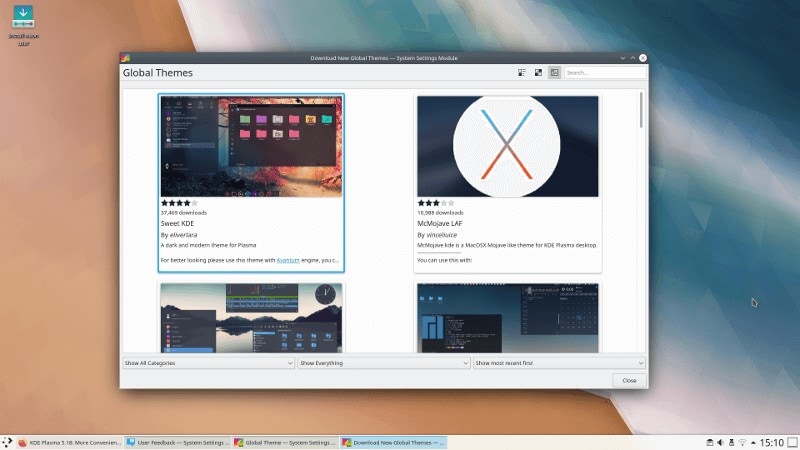Select the Sweet KDE theme preview
Screen dimensions: 800x450
click(251, 146)
